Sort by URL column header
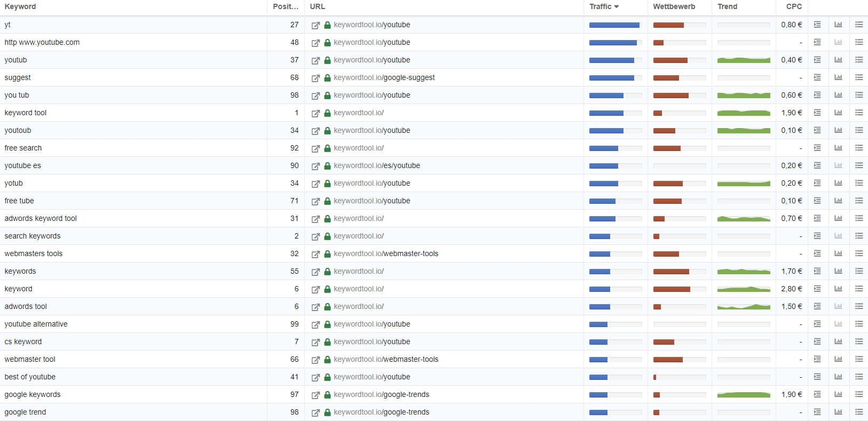The image size is (868, 421). click(318, 7)
